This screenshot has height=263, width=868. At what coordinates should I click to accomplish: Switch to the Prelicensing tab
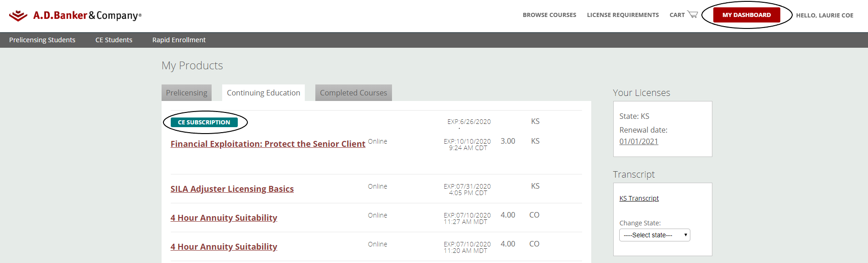(x=186, y=93)
